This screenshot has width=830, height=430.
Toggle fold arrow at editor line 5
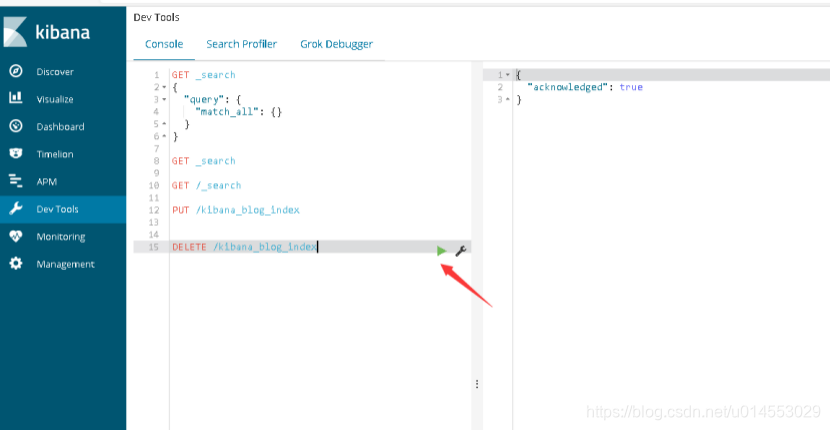[164, 124]
